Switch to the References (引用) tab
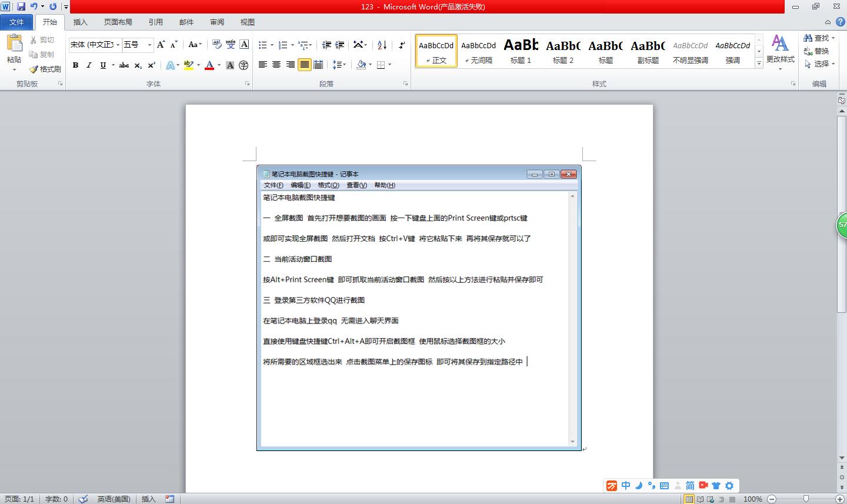847x504 pixels. (155, 22)
